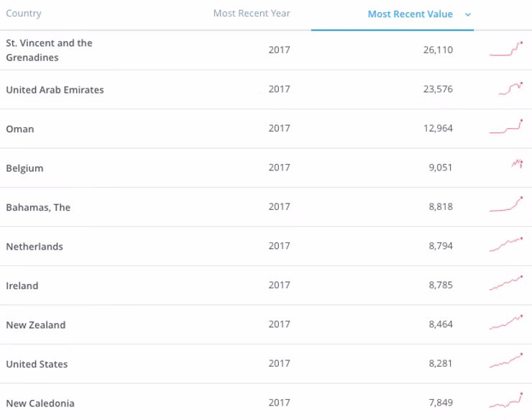Toggle sort arrow beside Most Recent Value
532x420 pixels.
pos(468,14)
